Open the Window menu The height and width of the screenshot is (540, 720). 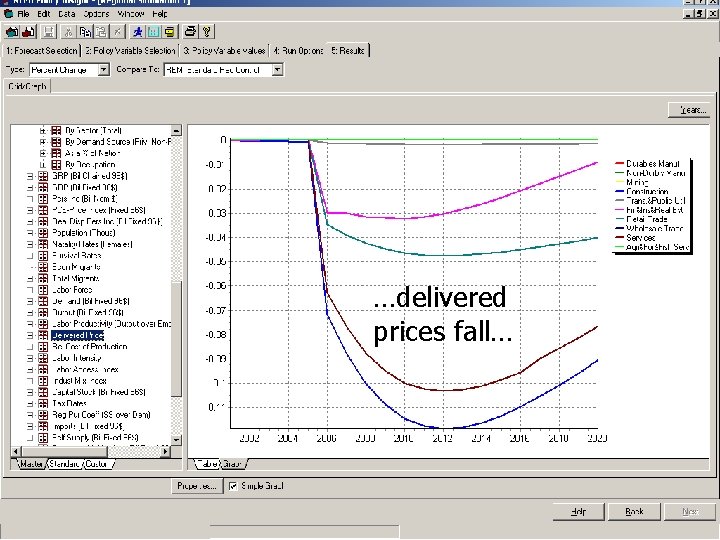tap(131, 14)
